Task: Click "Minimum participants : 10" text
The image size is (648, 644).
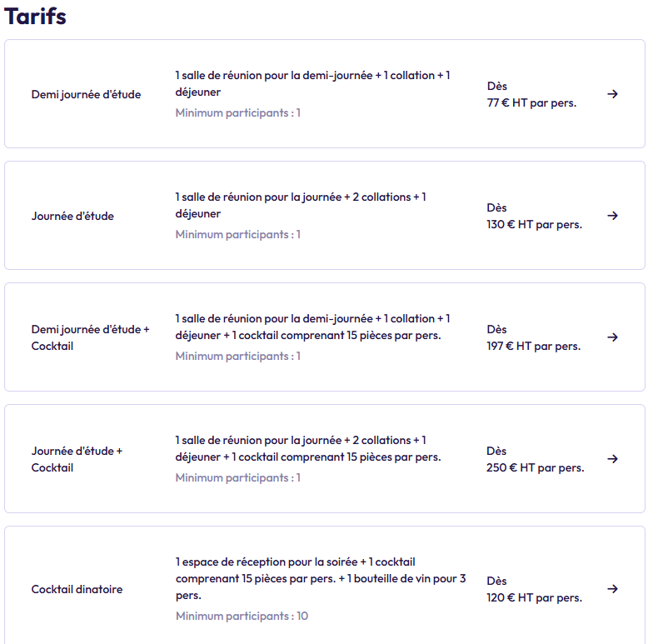Action: [x=242, y=617]
